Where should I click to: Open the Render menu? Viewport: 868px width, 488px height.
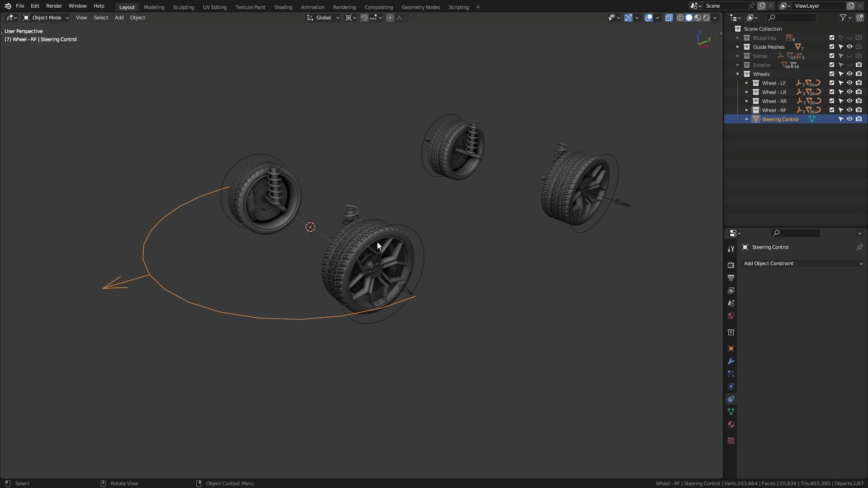click(54, 6)
